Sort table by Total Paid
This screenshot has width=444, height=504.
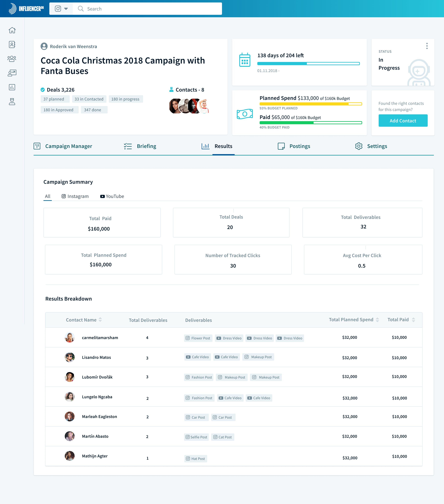pos(413,320)
